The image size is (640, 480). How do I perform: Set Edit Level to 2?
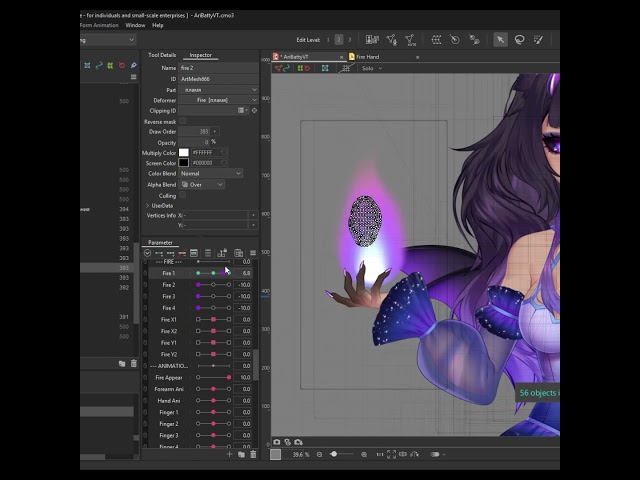click(338, 40)
